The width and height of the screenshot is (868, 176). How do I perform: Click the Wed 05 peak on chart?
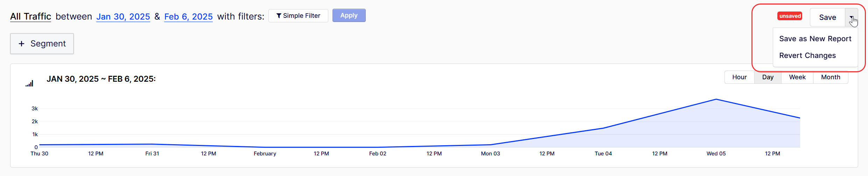[716, 99]
